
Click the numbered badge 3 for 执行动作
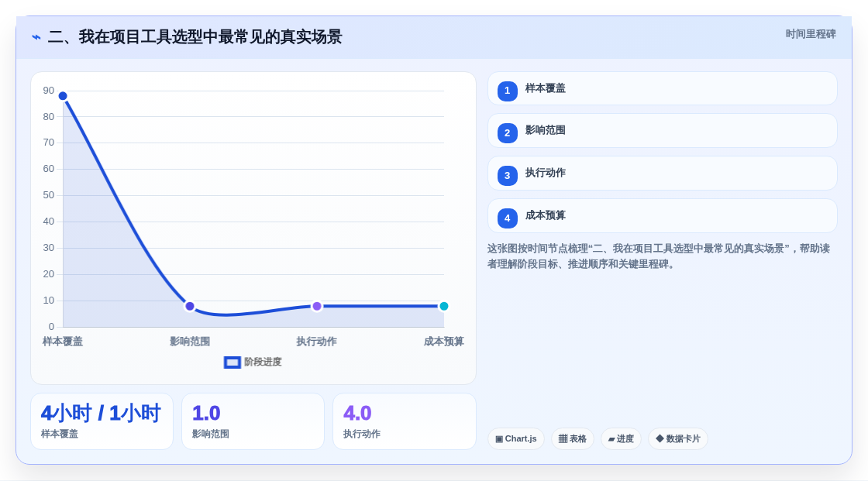coord(507,176)
